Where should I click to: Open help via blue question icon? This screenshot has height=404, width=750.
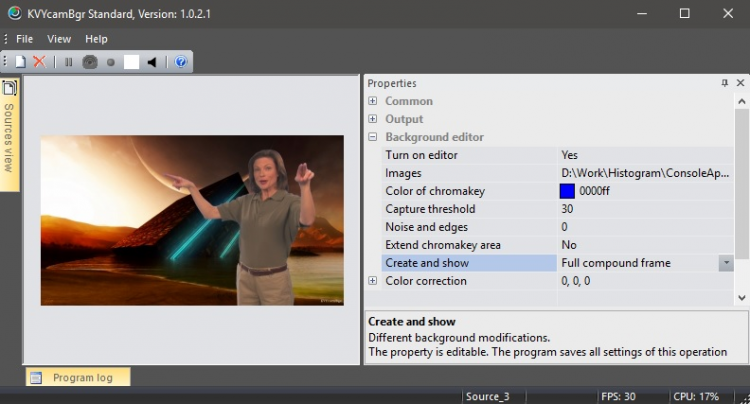pyautogui.click(x=180, y=62)
